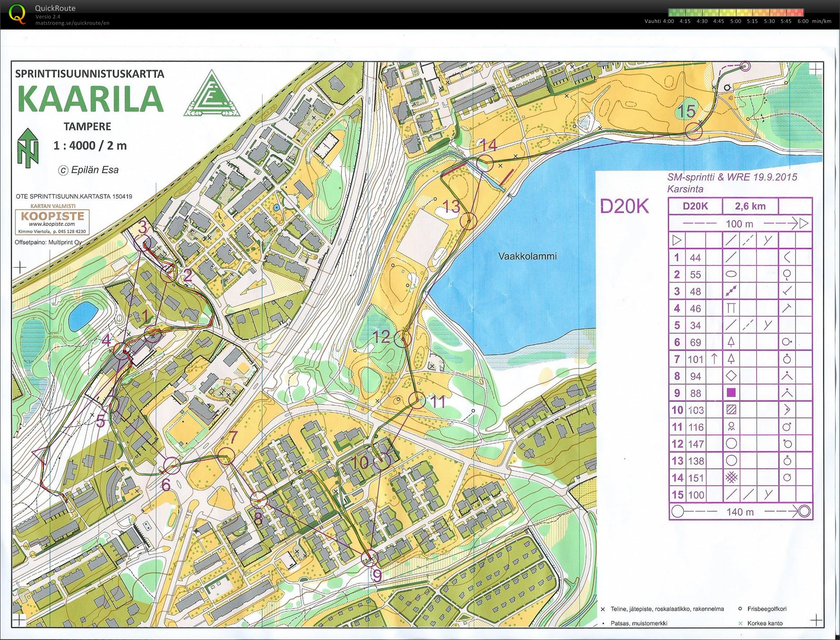Click the 2,6 km course length cell
The width and height of the screenshot is (840, 640).
click(750, 206)
